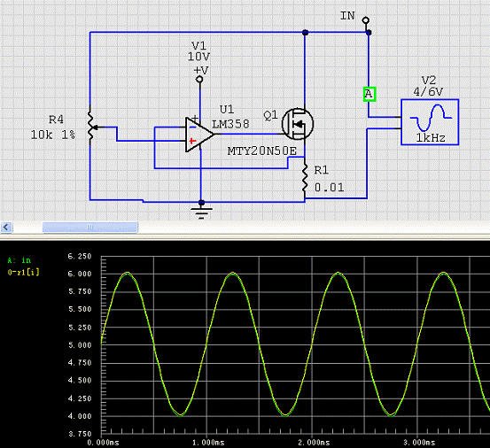Select the R4 potentiometer symbol
The width and height of the screenshot is (490, 448).
(91, 127)
